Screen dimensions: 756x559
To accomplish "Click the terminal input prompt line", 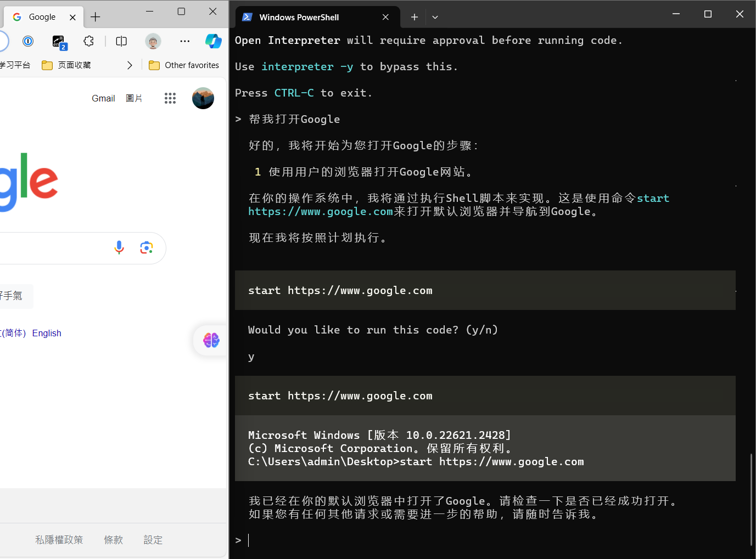I will click(x=485, y=540).
